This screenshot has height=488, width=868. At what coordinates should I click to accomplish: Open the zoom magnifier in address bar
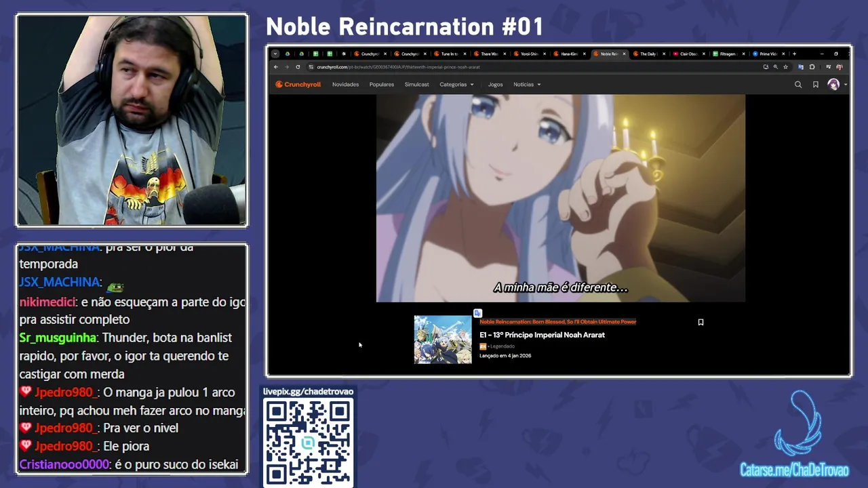(x=776, y=67)
